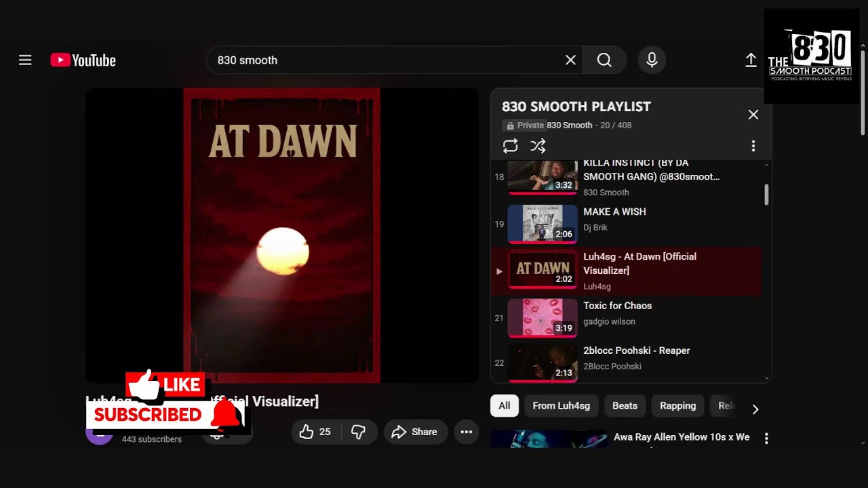The image size is (868, 488).
Task: Play Toxic for Chaos thumbnail
Action: (542, 319)
